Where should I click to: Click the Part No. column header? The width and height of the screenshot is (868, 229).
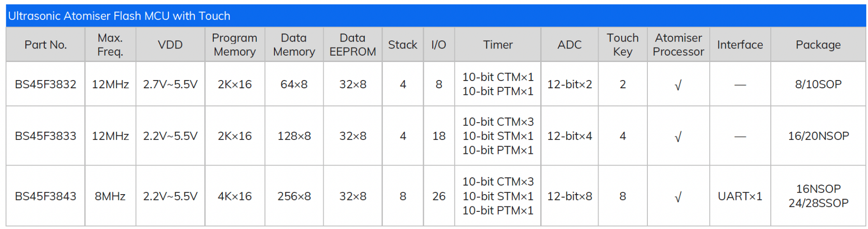[45, 44]
